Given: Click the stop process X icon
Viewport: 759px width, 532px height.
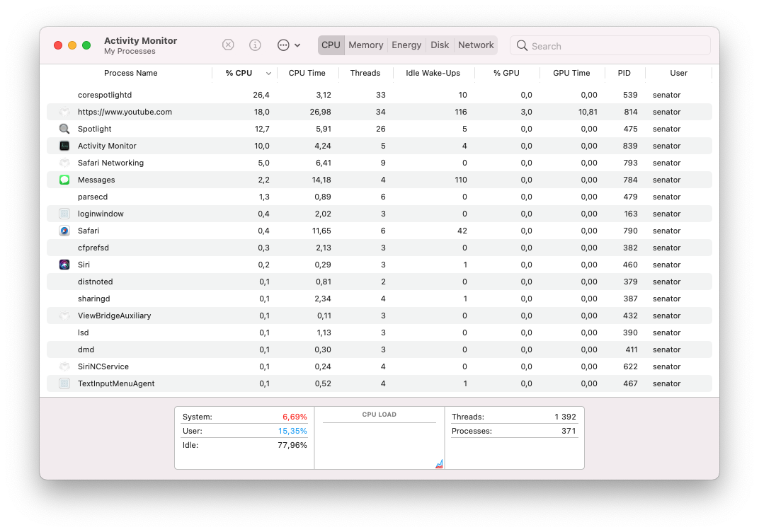Looking at the screenshot, I should pos(228,45).
